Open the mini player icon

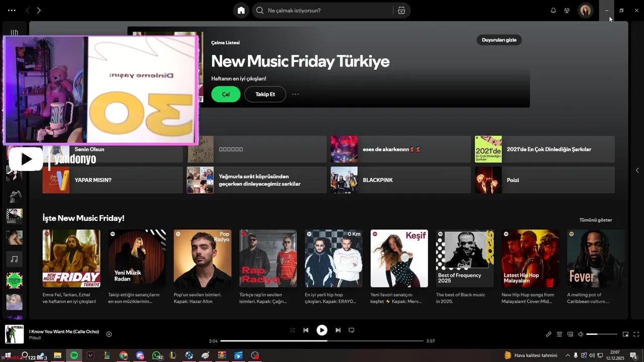point(626,334)
